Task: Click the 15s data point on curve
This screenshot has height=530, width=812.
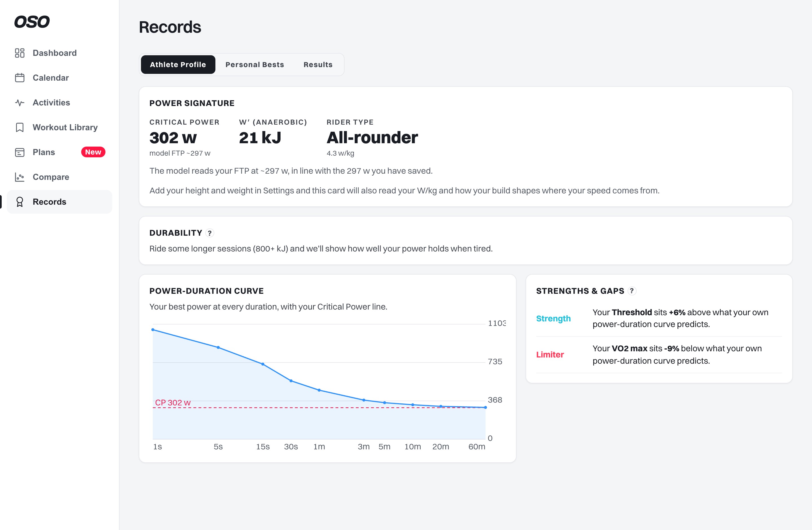Action: [263, 364]
